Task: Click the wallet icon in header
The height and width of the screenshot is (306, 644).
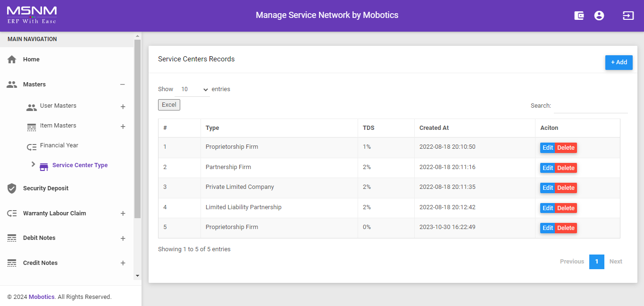Action: tap(579, 16)
